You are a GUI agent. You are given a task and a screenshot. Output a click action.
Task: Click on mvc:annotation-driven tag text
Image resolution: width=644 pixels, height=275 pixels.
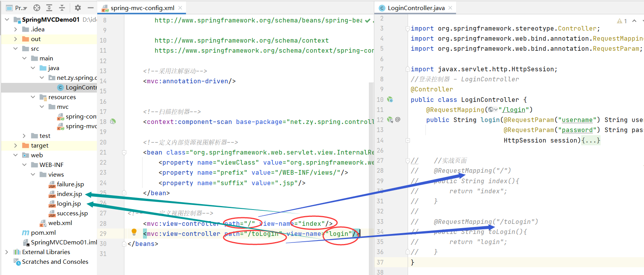pos(189,81)
